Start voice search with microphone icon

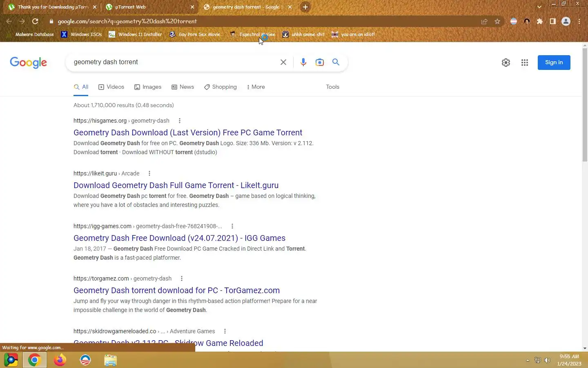click(303, 62)
